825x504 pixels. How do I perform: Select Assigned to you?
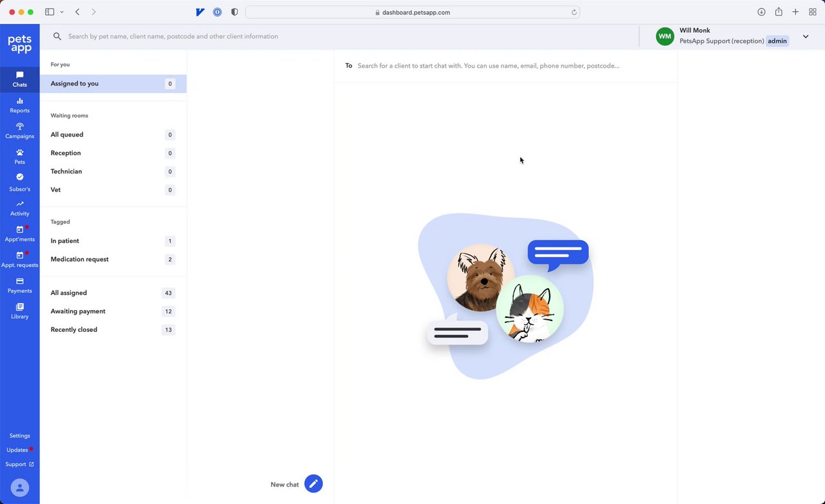click(x=113, y=84)
